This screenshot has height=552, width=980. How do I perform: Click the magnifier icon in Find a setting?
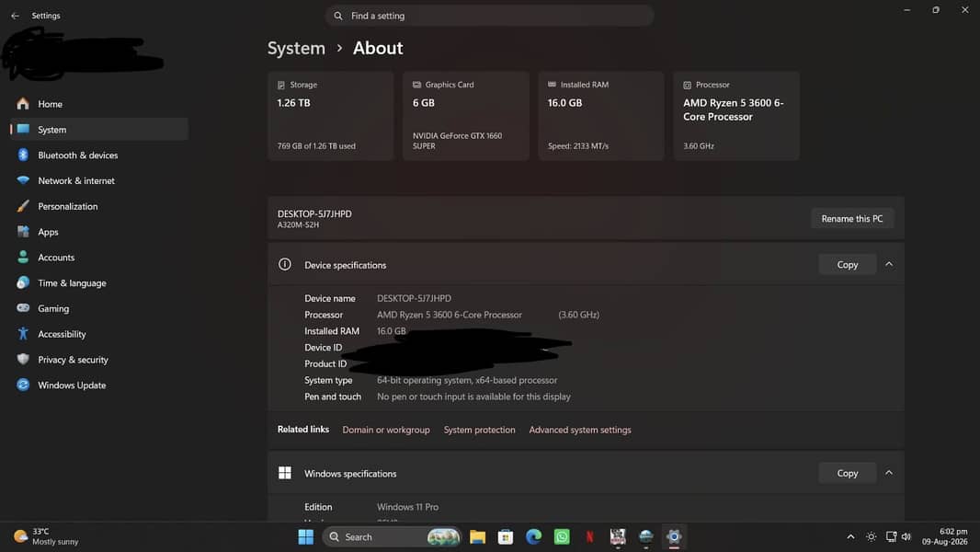(338, 16)
